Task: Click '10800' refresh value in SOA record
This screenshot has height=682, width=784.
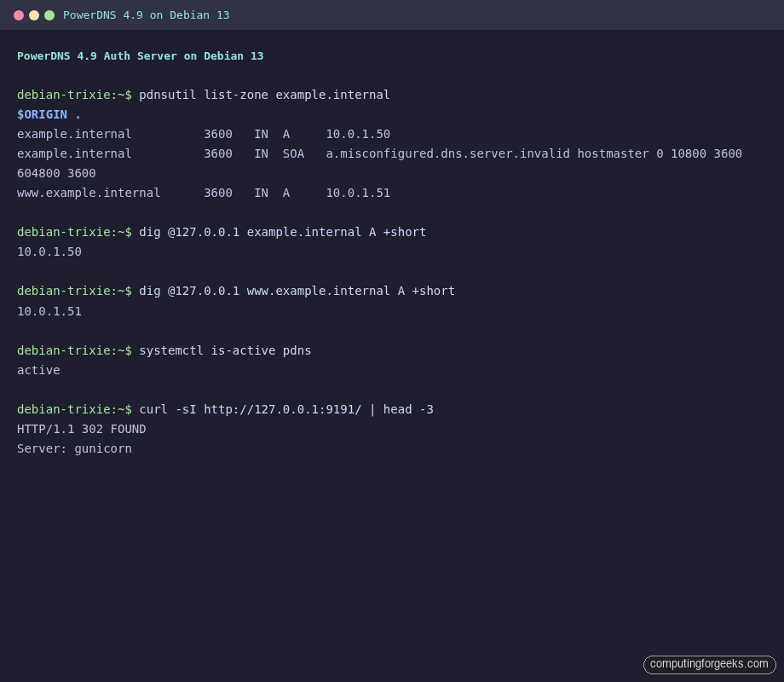Action: click(689, 153)
